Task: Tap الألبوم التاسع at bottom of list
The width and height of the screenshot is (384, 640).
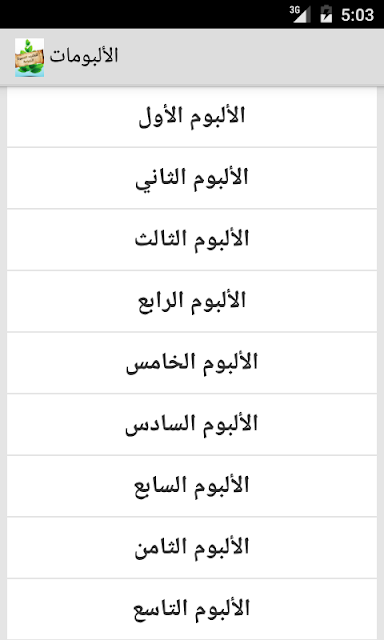Action: pos(192,609)
